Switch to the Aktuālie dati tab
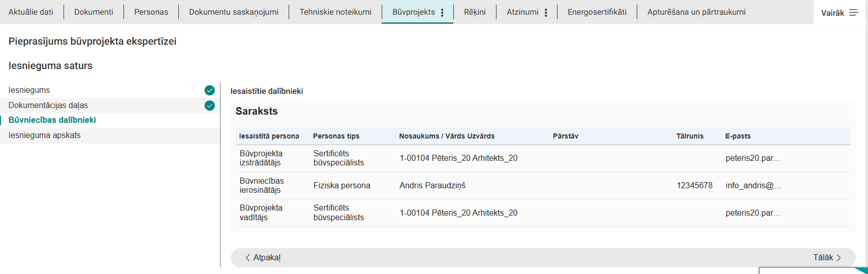This screenshot has width=868, height=274. [x=31, y=12]
